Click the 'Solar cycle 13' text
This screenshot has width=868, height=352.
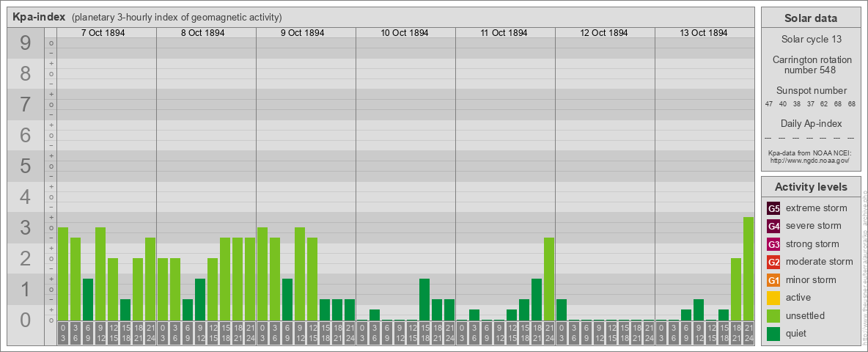[x=811, y=40]
